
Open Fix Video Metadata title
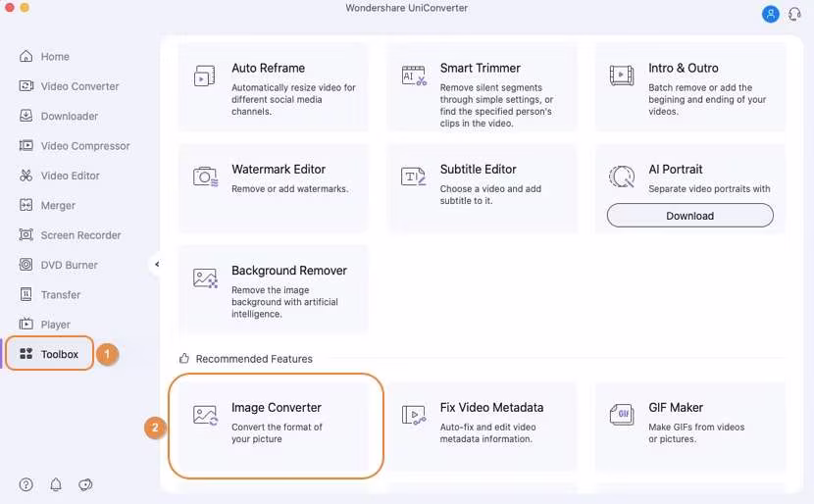[x=491, y=408]
